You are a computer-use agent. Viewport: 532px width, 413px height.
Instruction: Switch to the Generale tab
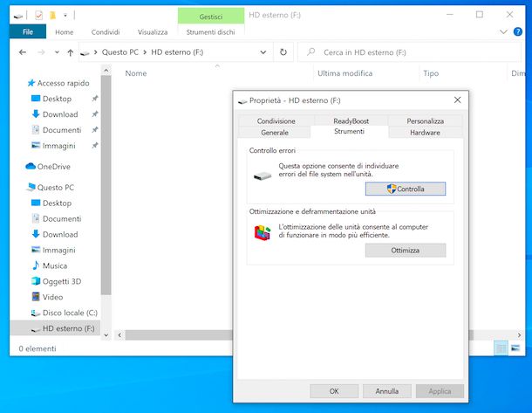(x=275, y=133)
